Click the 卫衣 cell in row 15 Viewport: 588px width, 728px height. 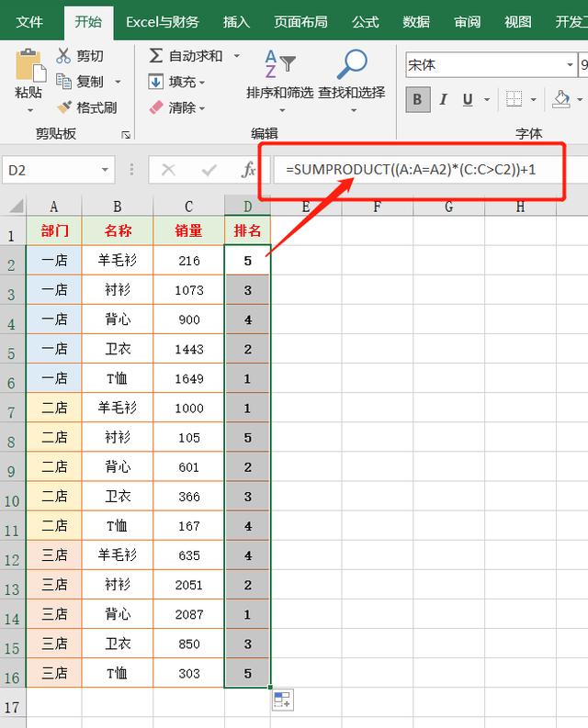[x=117, y=644]
